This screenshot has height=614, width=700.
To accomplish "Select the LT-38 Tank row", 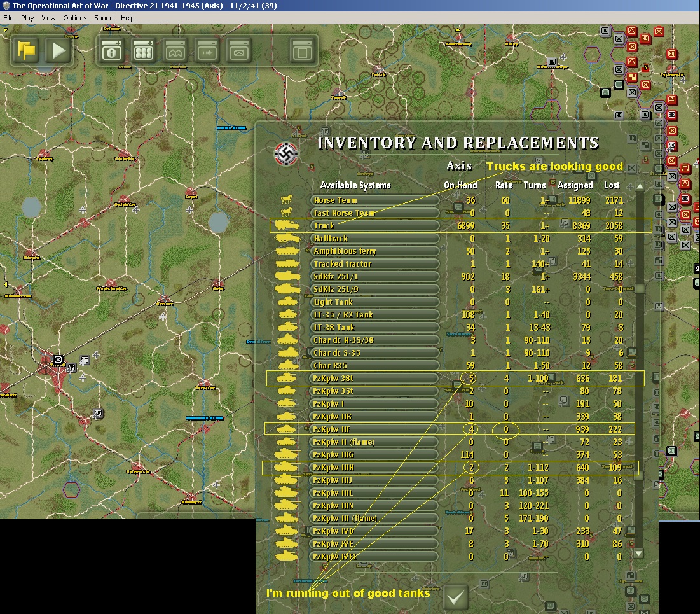I will 374,328.
